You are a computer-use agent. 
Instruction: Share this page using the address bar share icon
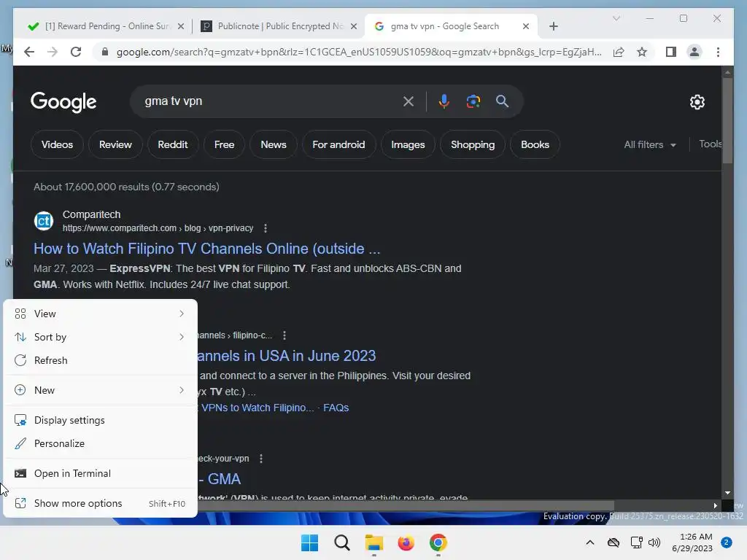619,52
